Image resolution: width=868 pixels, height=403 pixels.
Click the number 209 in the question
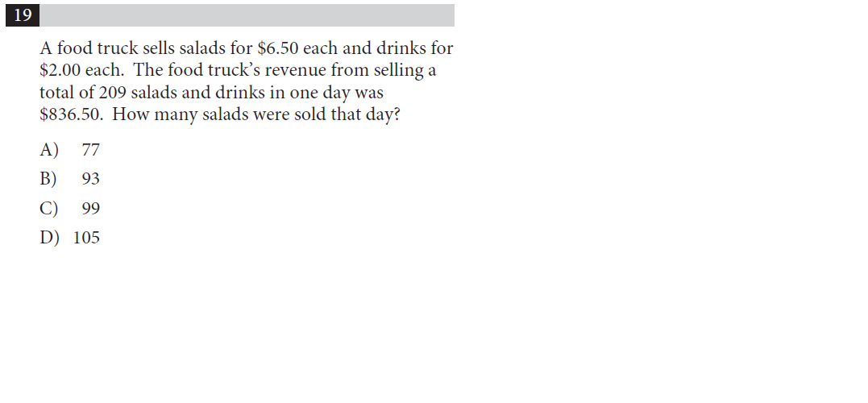click(112, 93)
